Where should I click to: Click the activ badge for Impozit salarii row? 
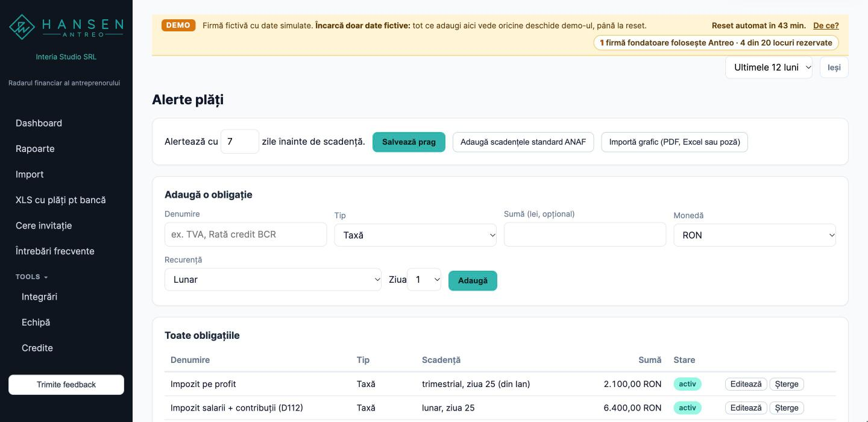[687, 408]
